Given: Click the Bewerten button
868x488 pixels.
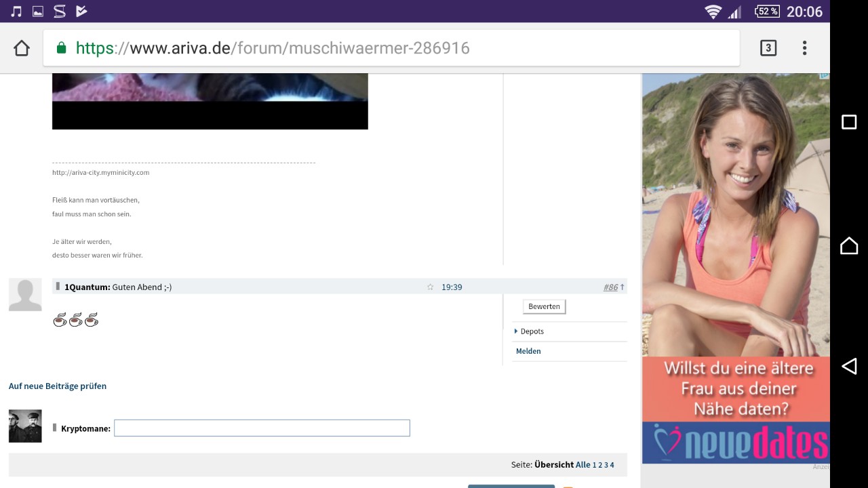Looking at the screenshot, I should pyautogui.click(x=544, y=306).
